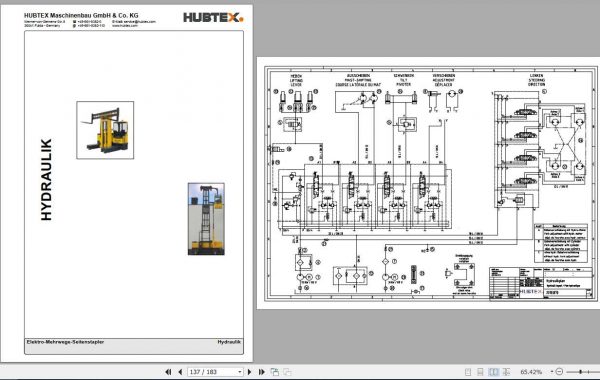
Task: Click the 65.42% zoom value
Action: pyautogui.click(x=531, y=372)
